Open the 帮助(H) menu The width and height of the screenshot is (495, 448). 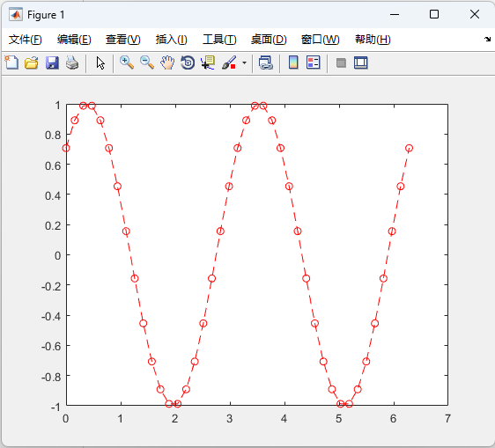[x=373, y=40]
